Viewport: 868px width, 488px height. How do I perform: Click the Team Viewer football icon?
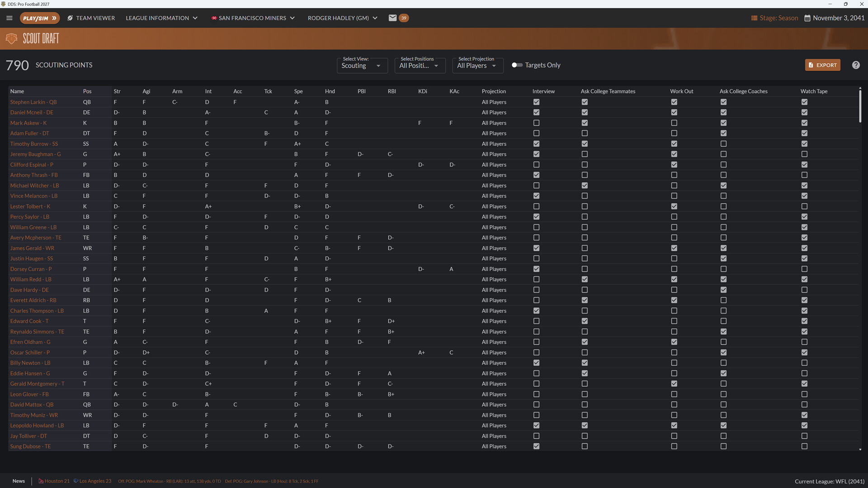[x=70, y=18]
